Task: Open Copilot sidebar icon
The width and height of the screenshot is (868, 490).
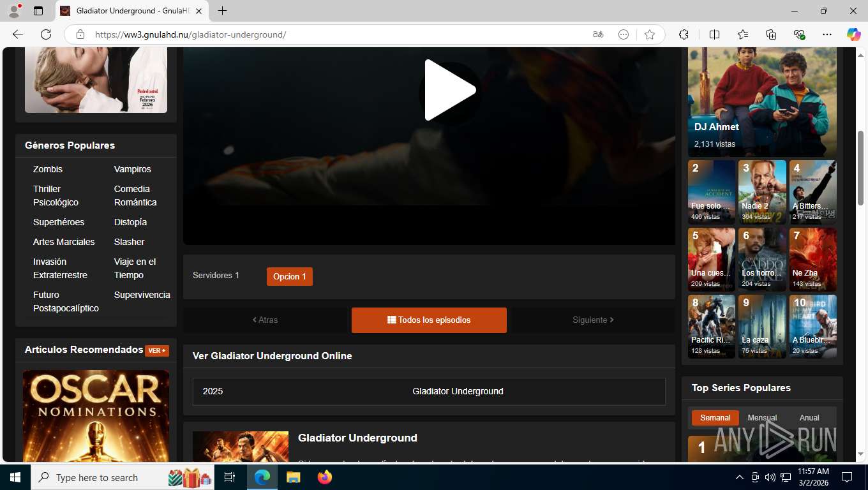Action: pos(853,34)
